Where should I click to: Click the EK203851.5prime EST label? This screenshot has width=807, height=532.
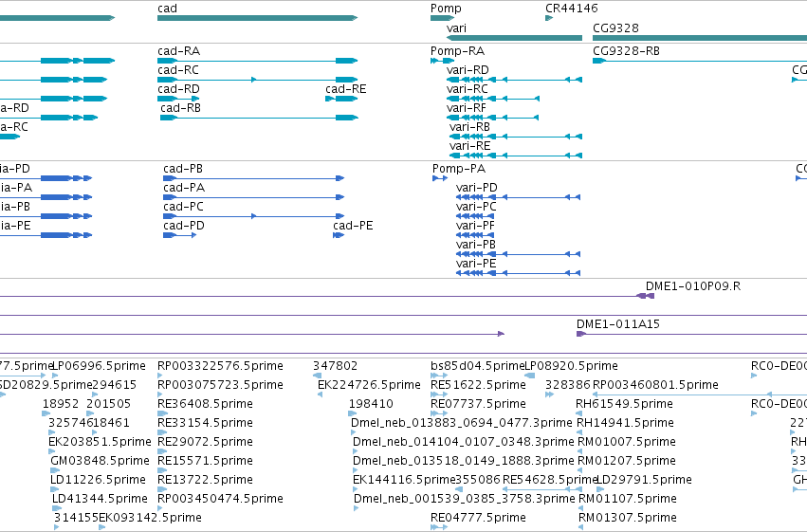pos(100,443)
